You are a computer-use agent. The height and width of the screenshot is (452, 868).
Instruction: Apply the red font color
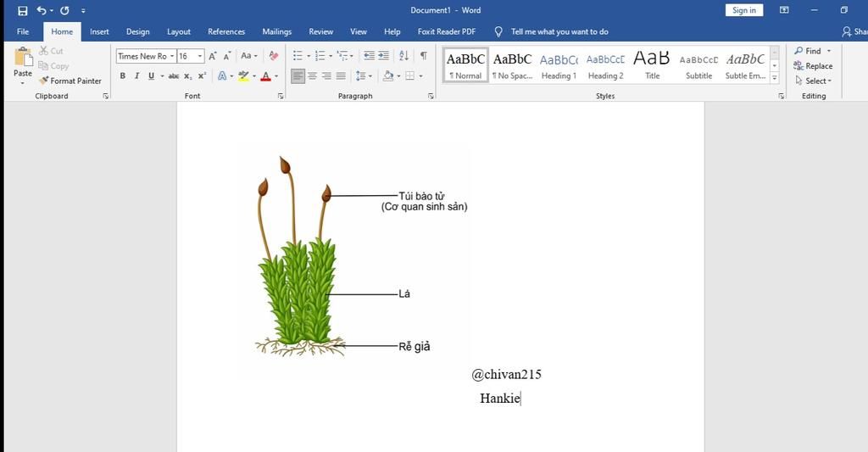[x=265, y=75]
